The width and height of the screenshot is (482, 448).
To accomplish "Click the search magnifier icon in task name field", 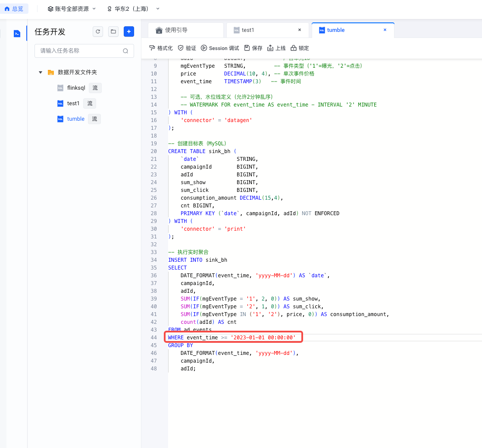I will click(125, 51).
